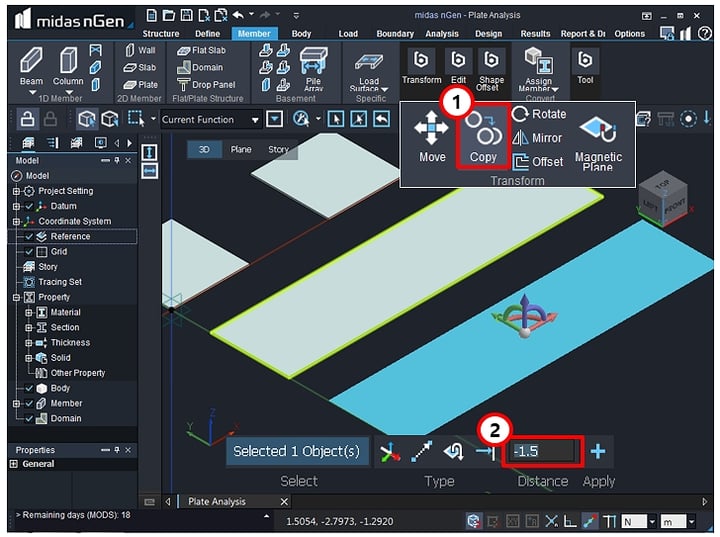Toggle the Datum checkbox
The width and height of the screenshot is (720, 537).
point(29,206)
